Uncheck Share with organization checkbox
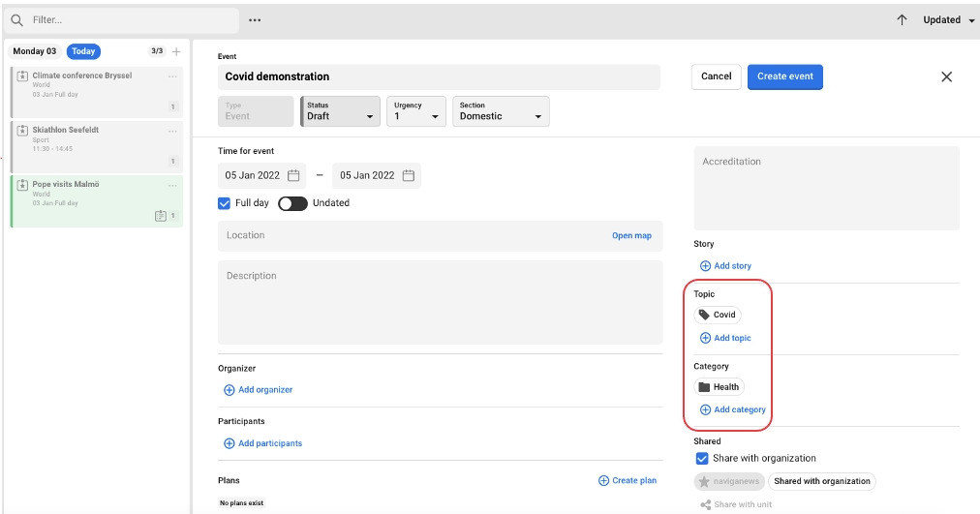980x514 pixels. coord(702,459)
